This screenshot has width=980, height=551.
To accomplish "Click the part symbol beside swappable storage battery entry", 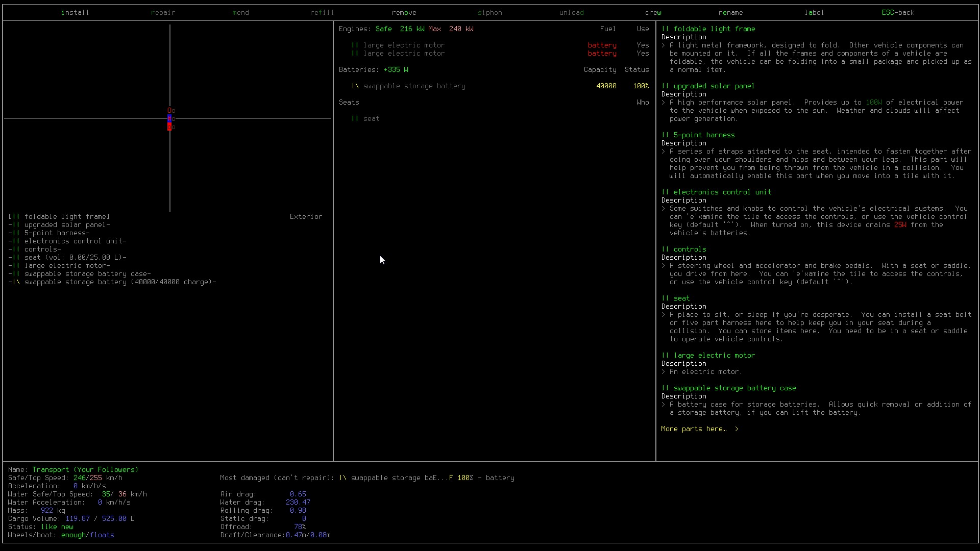I will coord(355,86).
